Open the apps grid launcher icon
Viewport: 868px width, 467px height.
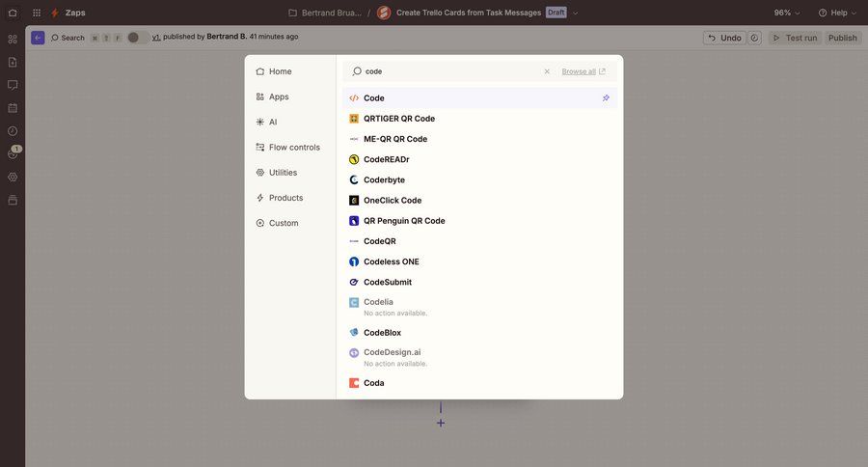click(37, 13)
